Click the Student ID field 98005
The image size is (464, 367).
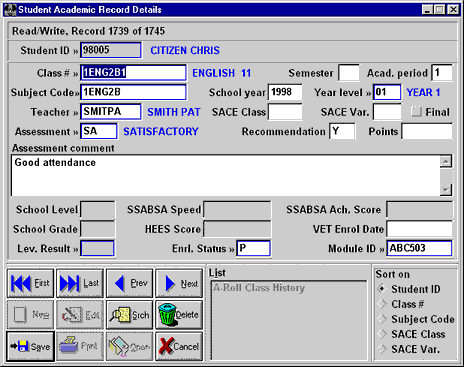pos(111,50)
